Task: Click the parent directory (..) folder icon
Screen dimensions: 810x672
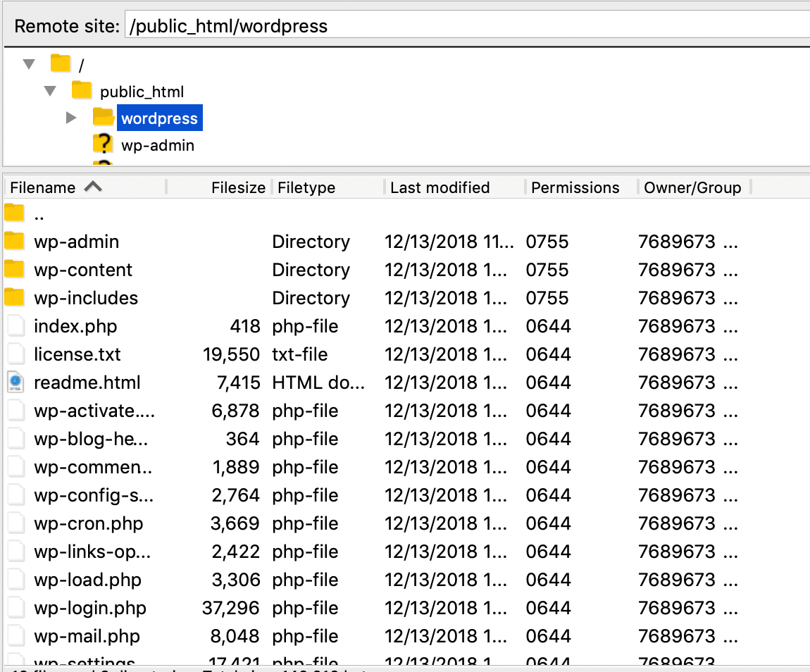Action: (14, 213)
